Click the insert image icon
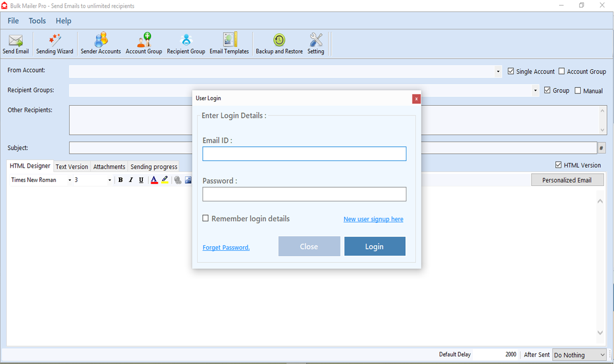The height and width of the screenshot is (364, 614). click(x=188, y=180)
